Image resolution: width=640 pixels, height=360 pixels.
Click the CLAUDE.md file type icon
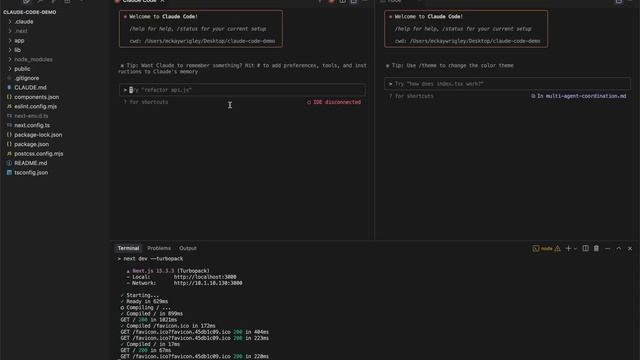[x=9, y=87]
